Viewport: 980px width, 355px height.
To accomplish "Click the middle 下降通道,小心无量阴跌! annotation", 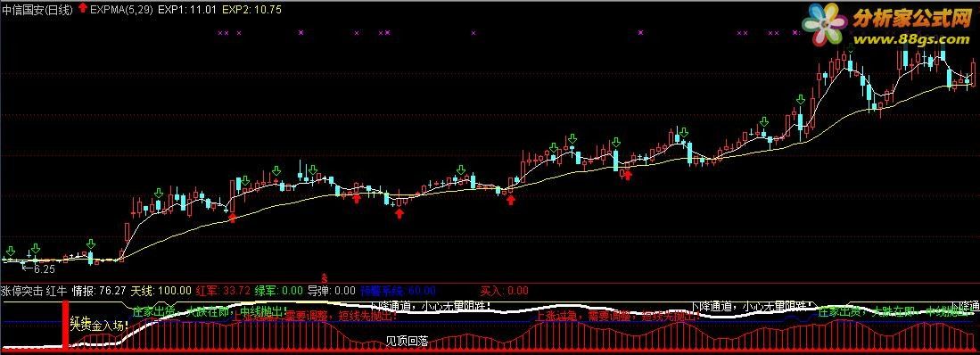I will [x=430, y=306].
